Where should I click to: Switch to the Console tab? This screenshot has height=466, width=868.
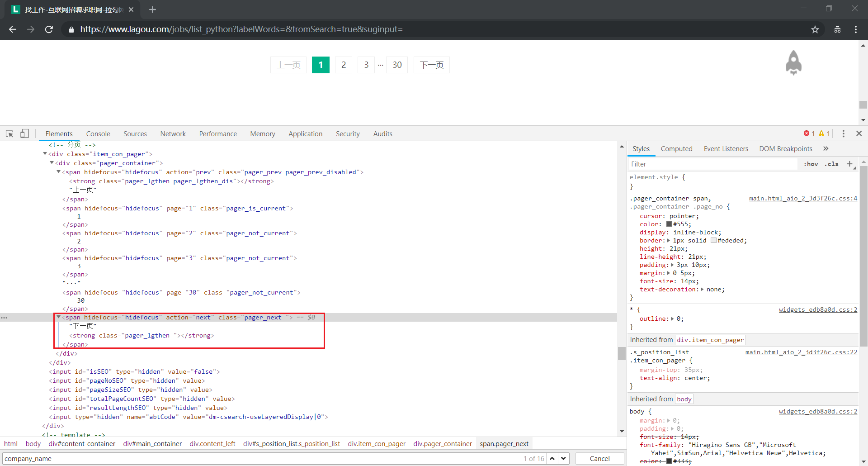tap(98, 133)
